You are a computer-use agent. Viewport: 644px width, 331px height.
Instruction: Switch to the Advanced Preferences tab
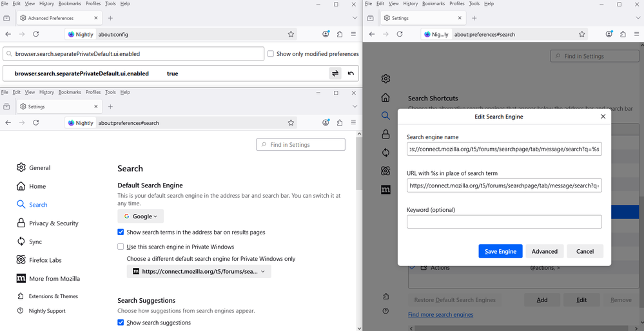pos(51,18)
